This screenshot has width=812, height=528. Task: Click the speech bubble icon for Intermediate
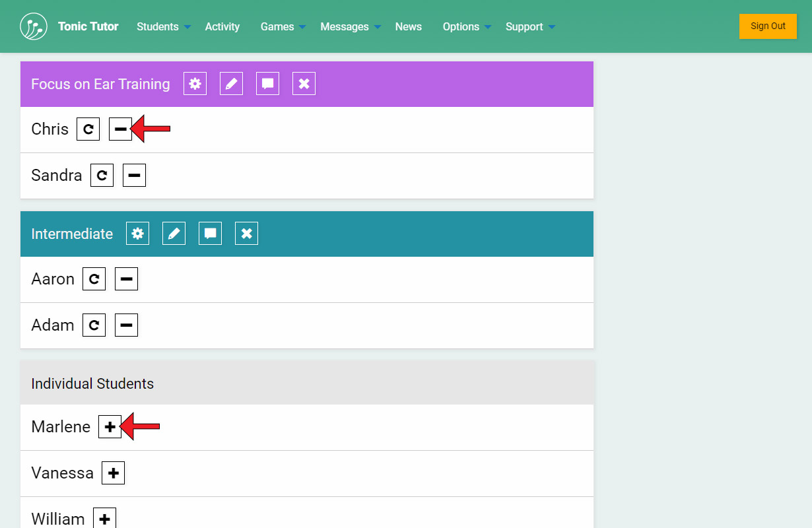point(210,234)
